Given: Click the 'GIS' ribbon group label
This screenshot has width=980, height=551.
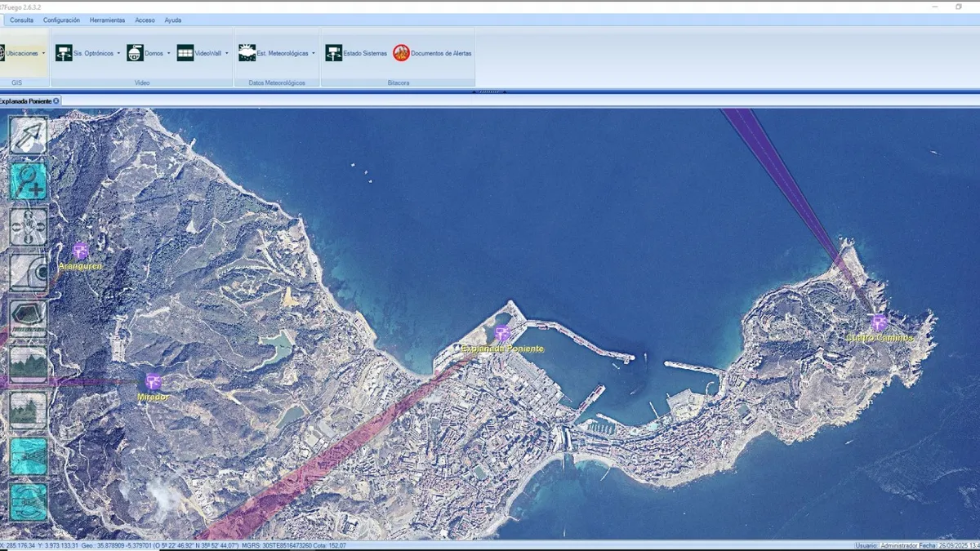Looking at the screenshot, I should [16, 82].
